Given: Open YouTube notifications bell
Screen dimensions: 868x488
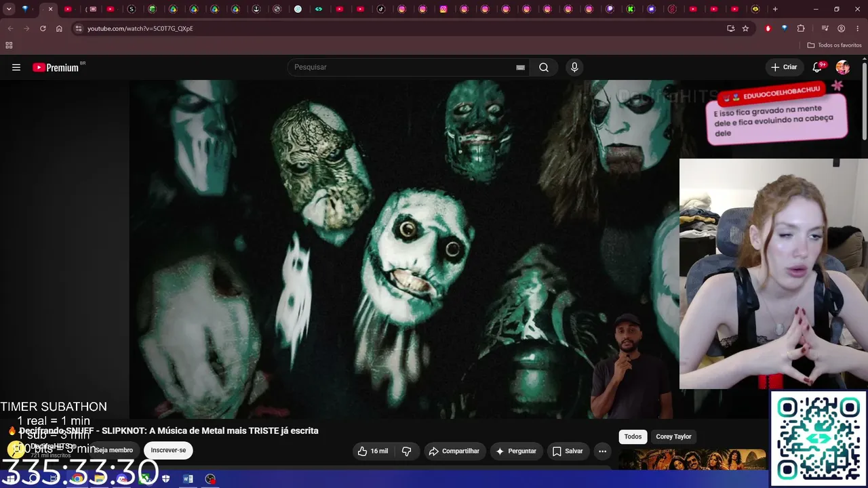Looking at the screenshot, I should click(818, 67).
